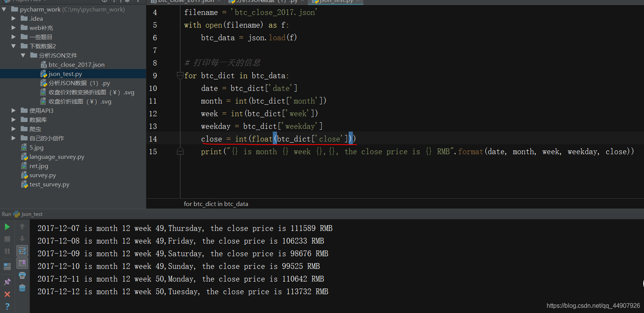Click the comment '# 打印每一天的信息'
644x313 pixels.
[222, 63]
